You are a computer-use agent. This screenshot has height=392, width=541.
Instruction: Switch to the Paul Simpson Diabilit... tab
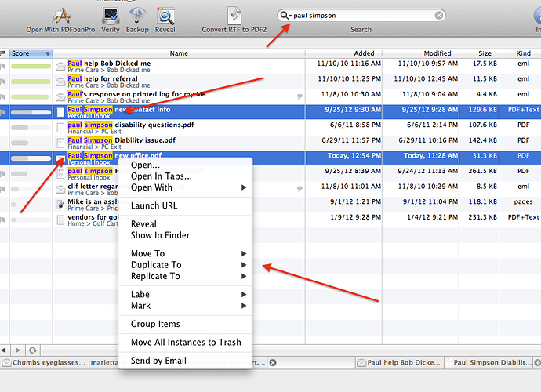coord(489,363)
